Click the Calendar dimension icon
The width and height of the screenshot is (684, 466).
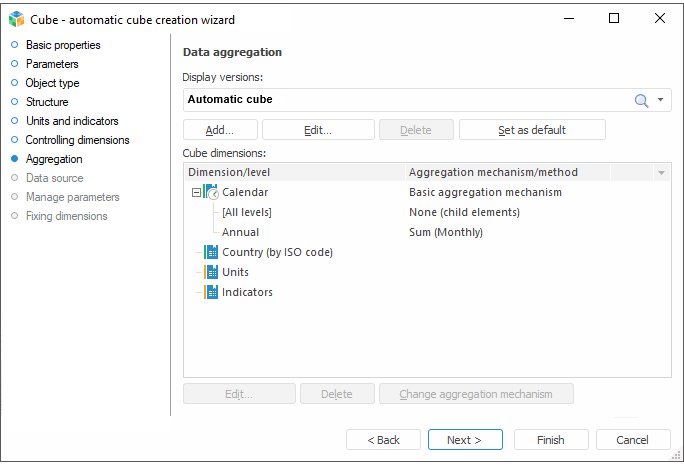coord(211,192)
